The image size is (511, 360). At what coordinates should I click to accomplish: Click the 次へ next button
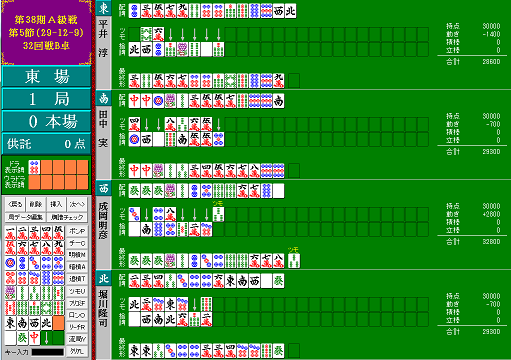pos(77,204)
